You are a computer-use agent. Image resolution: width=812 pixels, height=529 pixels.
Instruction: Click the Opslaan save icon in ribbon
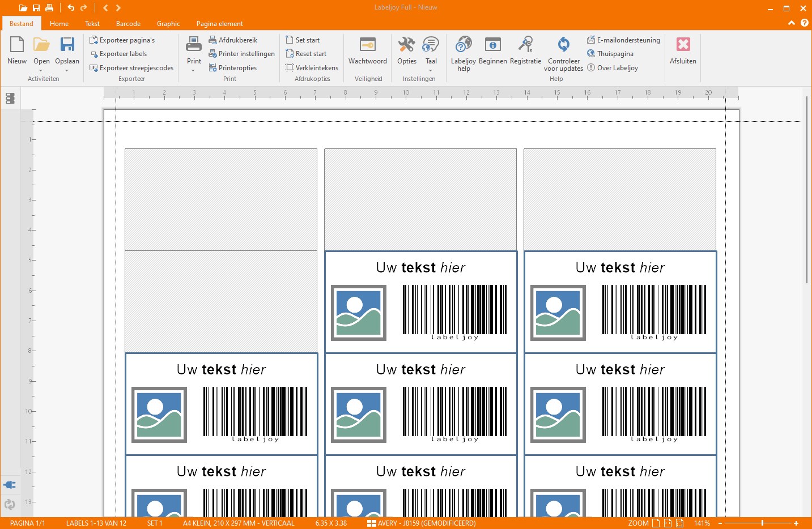(67, 45)
